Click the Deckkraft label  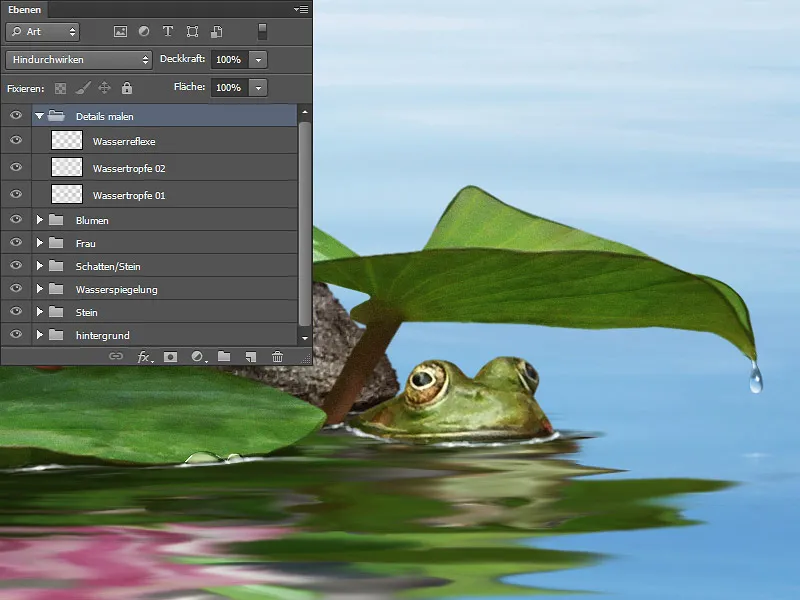(183, 59)
